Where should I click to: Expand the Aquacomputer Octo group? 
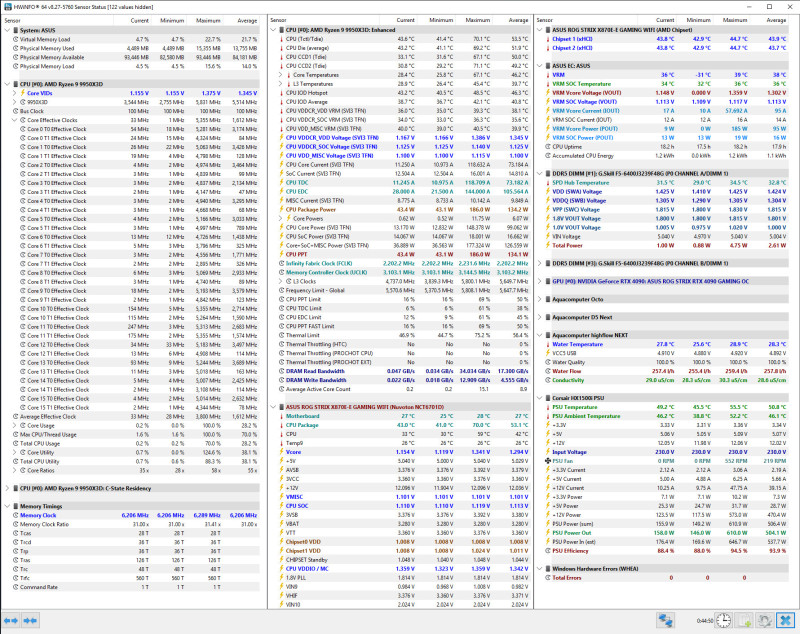tap(540, 299)
